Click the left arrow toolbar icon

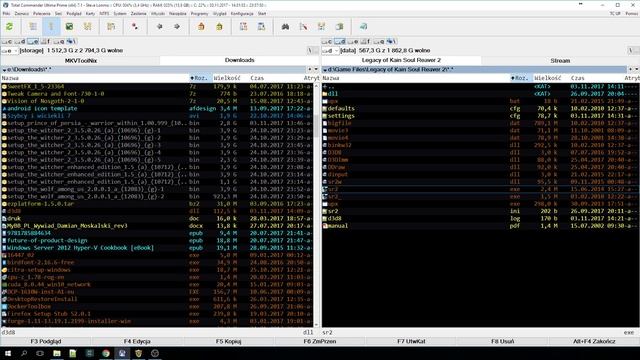click(x=159, y=27)
